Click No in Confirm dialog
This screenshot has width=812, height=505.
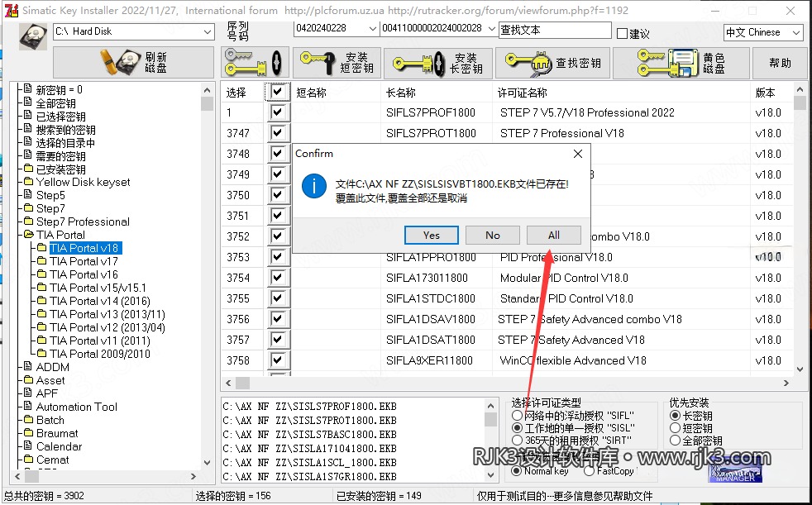pyautogui.click(x=493, y=236)
